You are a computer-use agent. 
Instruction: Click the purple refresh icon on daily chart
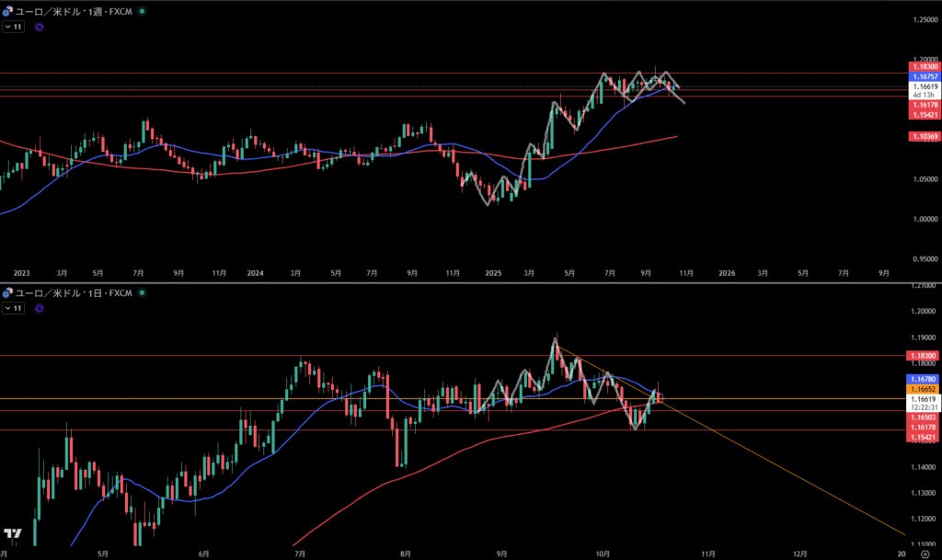(39, 308)
